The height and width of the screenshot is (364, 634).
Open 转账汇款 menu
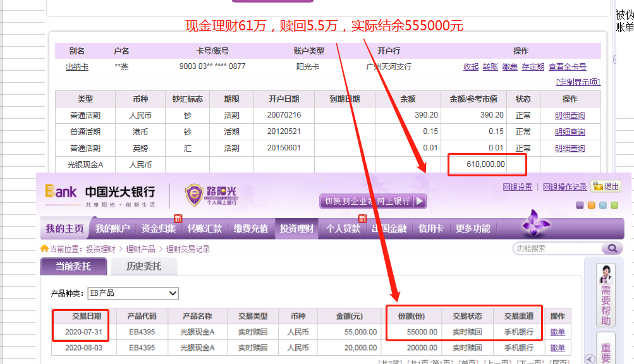pyautogui.click(x=205, y=229)
